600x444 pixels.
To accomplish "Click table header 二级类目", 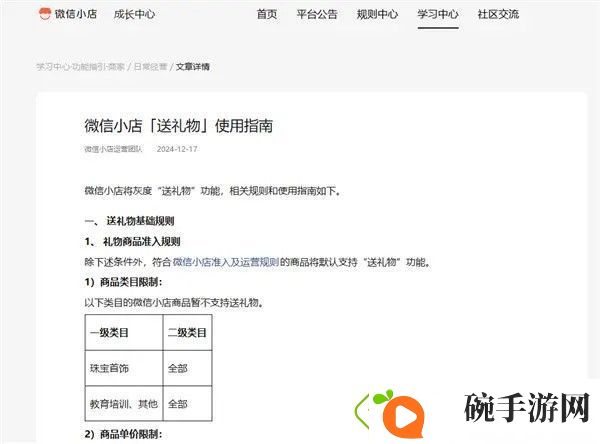I will [187, 333].
